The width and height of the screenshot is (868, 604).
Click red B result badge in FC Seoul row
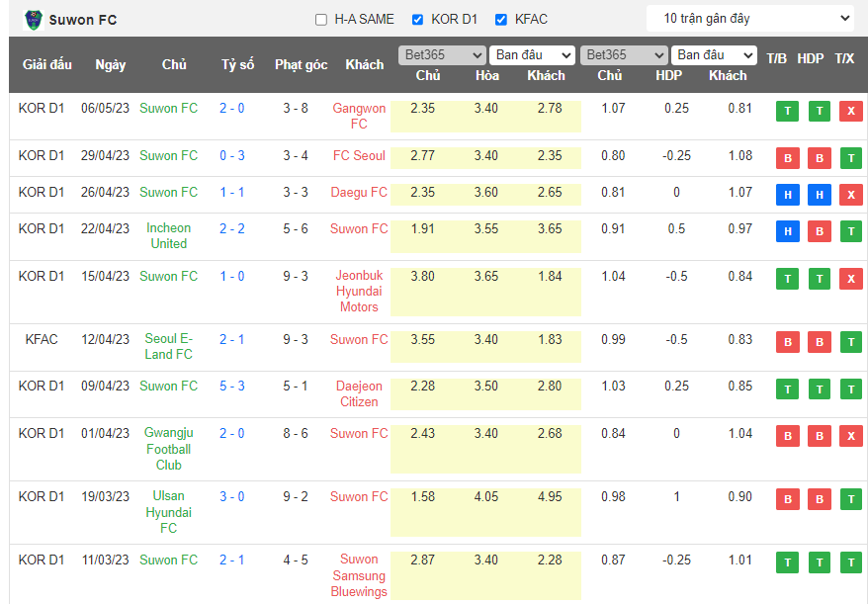pyautogui.click(x=787, y=158)
